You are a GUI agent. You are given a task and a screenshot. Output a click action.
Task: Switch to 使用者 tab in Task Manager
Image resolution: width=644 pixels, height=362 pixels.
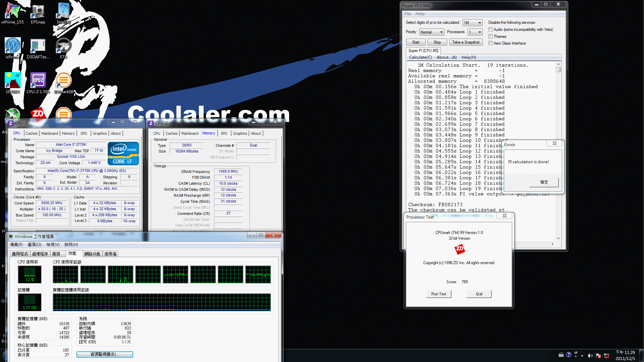click(x=111, y=254)
